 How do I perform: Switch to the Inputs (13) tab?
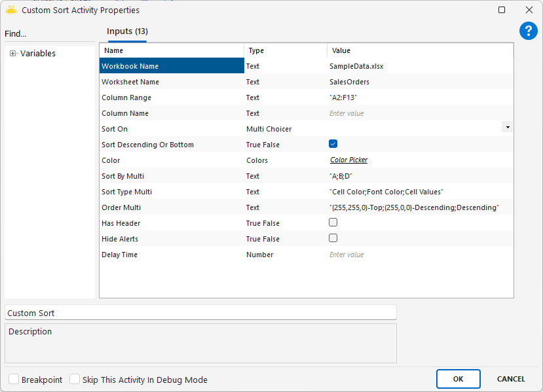[x=127, y=31]
